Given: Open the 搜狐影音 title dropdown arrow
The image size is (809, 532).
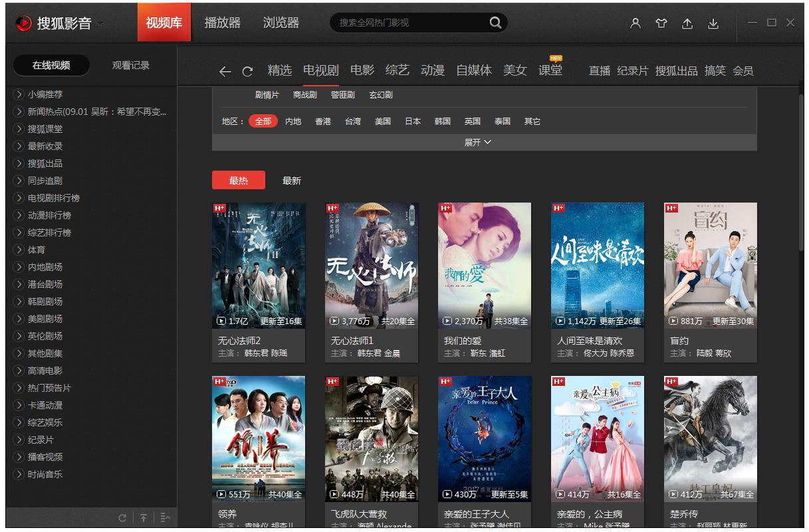Looking at the screenshot, I should [x=100, y=24].
